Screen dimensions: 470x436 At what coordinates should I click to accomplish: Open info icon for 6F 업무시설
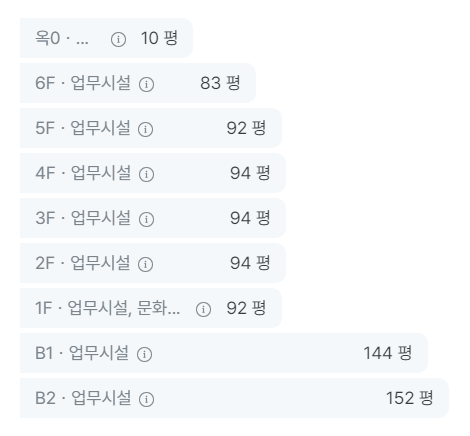coord(146,84)
